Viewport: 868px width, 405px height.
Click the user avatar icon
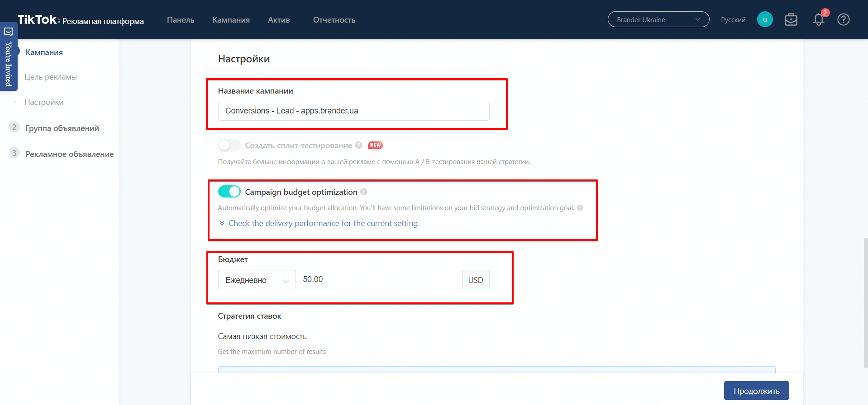pos(765,19)
